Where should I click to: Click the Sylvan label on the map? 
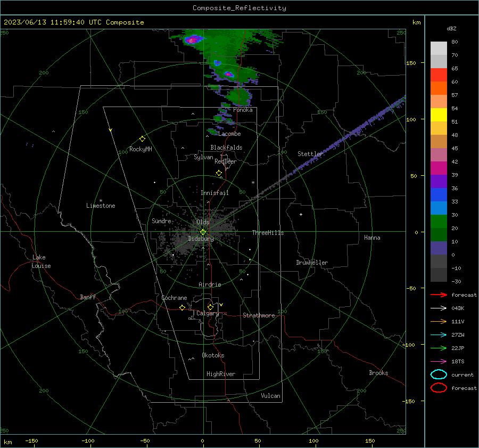(203, 157)
